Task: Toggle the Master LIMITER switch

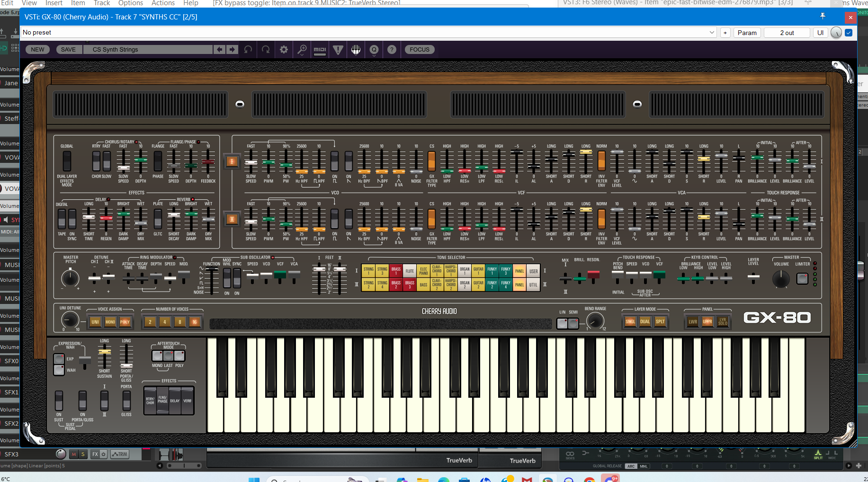Action: (802, 278)
